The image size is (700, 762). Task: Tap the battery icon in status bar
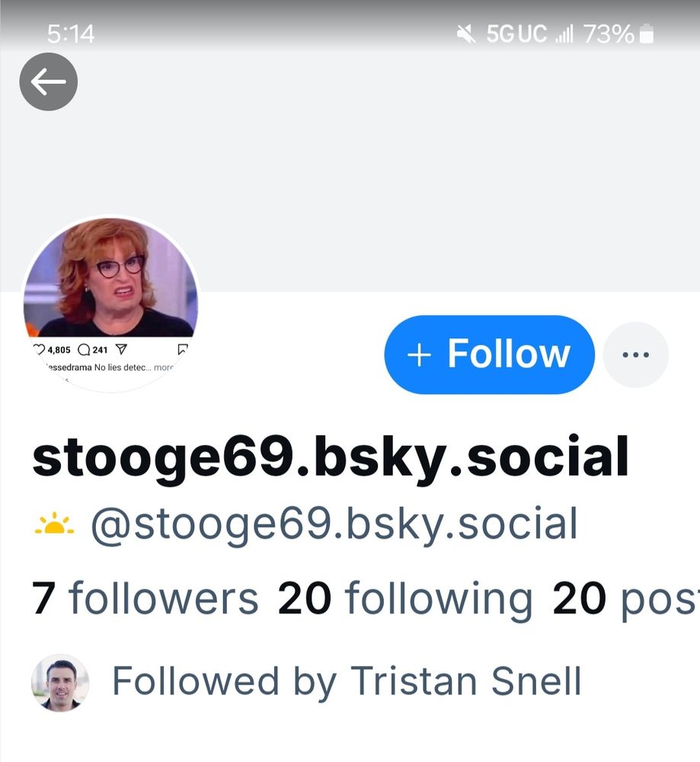(647, 34)
